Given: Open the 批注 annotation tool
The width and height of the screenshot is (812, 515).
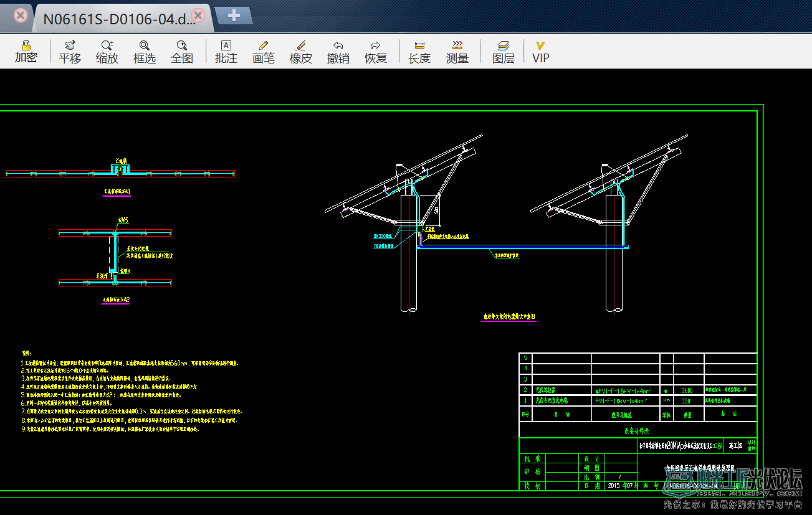Looking at the screenshot, I should (226, 52).
